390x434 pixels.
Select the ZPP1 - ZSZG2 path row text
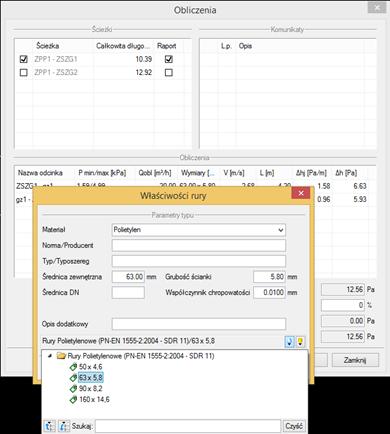tap(56, 72)
